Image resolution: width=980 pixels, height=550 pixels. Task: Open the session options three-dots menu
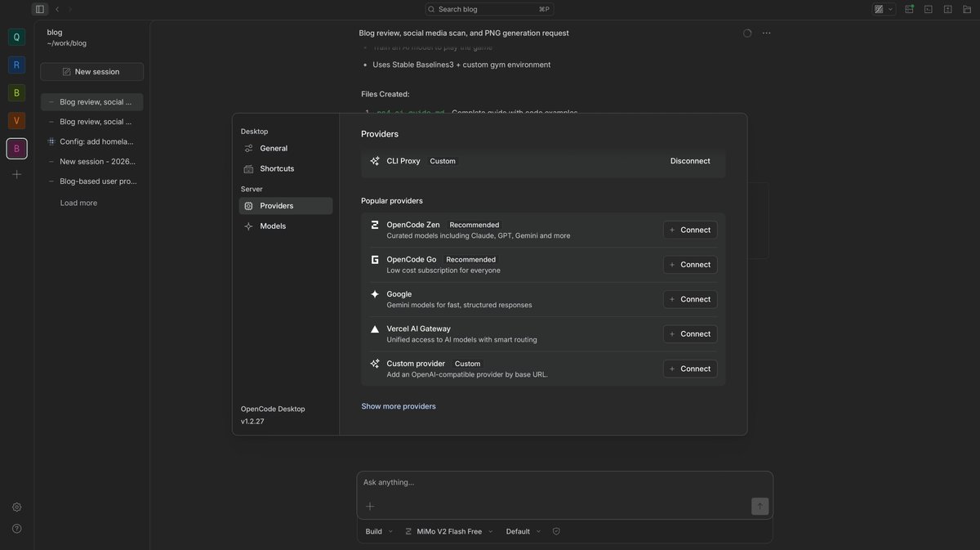pyautogui.click(x=766, y=34)
